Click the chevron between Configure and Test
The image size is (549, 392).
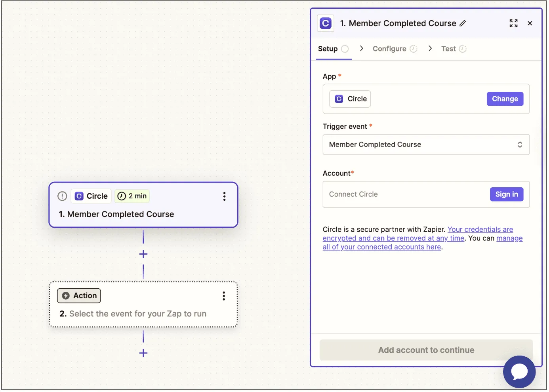coord(430,48)
